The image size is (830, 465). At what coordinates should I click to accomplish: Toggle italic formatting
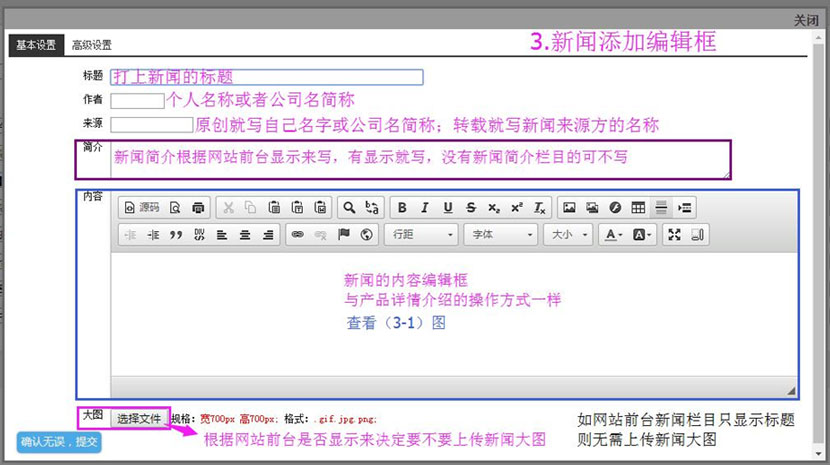424,208
